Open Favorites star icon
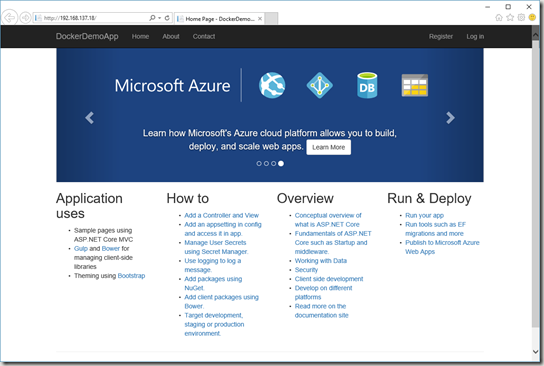The image size is (544, 366). [510, 17]
